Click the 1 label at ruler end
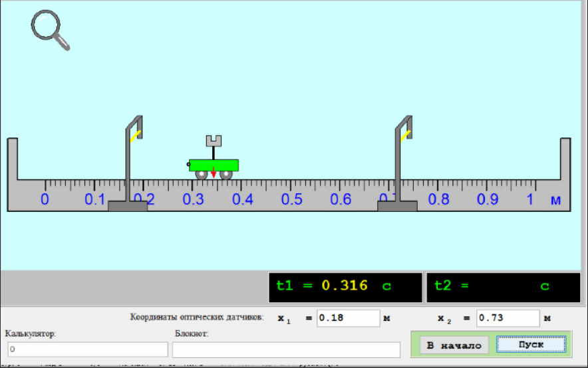The width and height of the screenshot is (588, 368). pos(529,199)
